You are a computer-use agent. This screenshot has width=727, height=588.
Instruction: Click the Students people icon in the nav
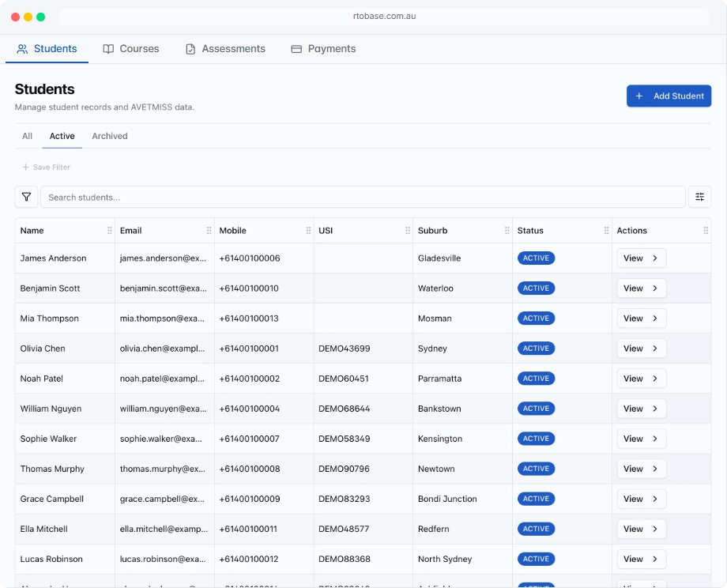click(x=22, y=49)
